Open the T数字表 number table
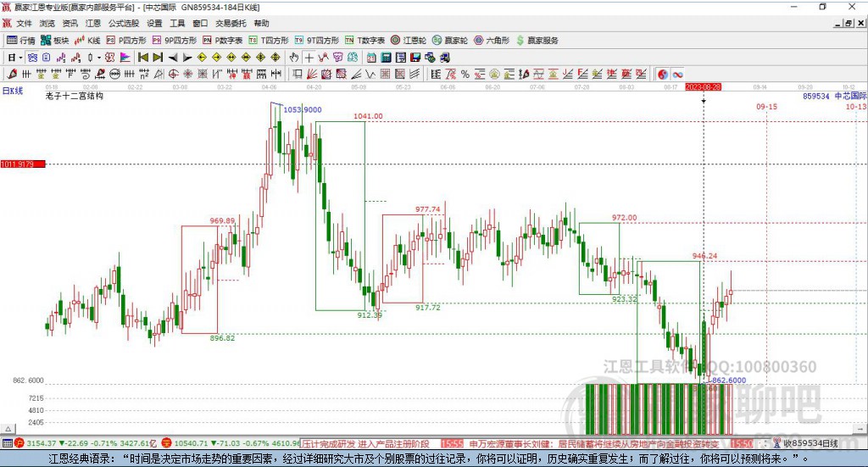The height and width of the screenshot is (467, 868). 364,41
